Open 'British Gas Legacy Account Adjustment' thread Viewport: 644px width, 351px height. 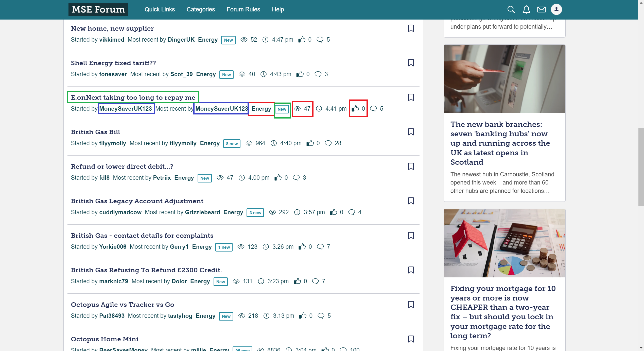click(137, 201)
